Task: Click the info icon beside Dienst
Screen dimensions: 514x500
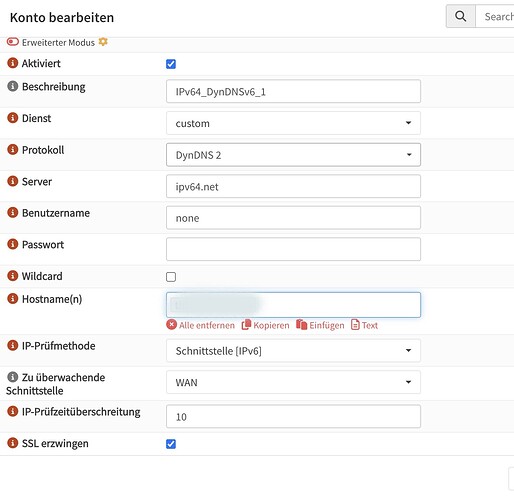Action: [x=13, y=118]
